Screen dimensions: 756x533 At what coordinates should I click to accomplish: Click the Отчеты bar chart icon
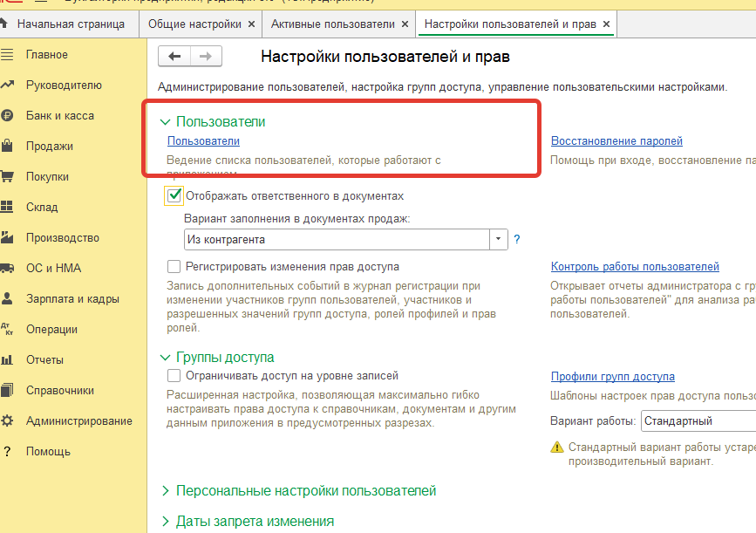pos(7,359)
